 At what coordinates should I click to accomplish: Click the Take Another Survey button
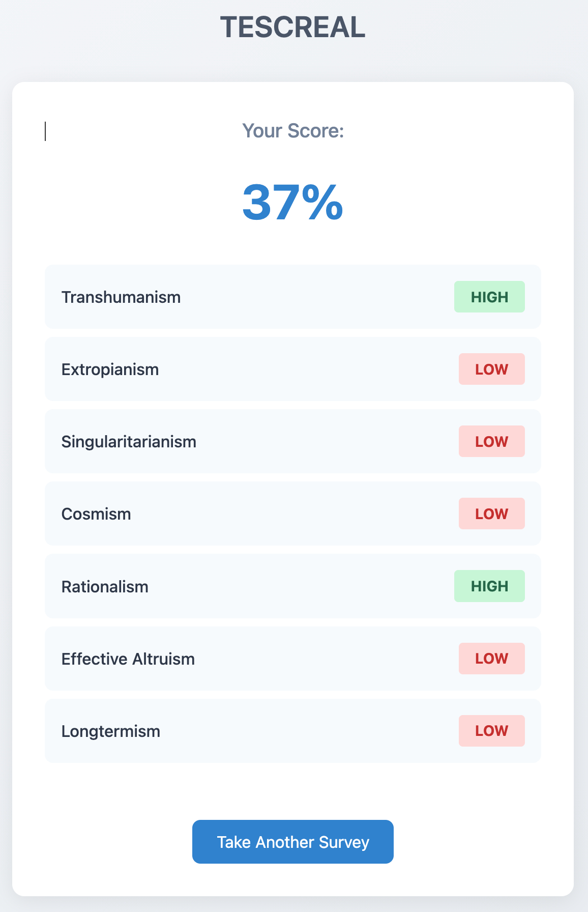point(292,842)
